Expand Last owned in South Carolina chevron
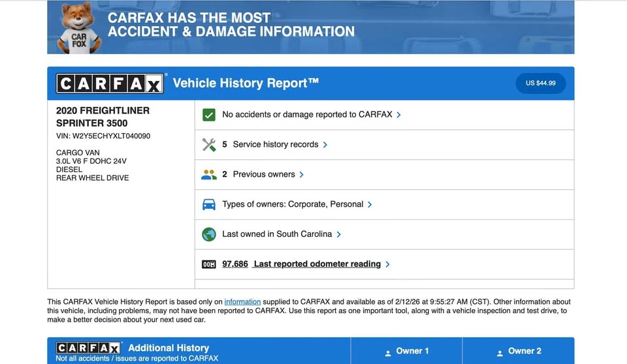The height and width of the screenshot is (364, 627). point(339,235)
